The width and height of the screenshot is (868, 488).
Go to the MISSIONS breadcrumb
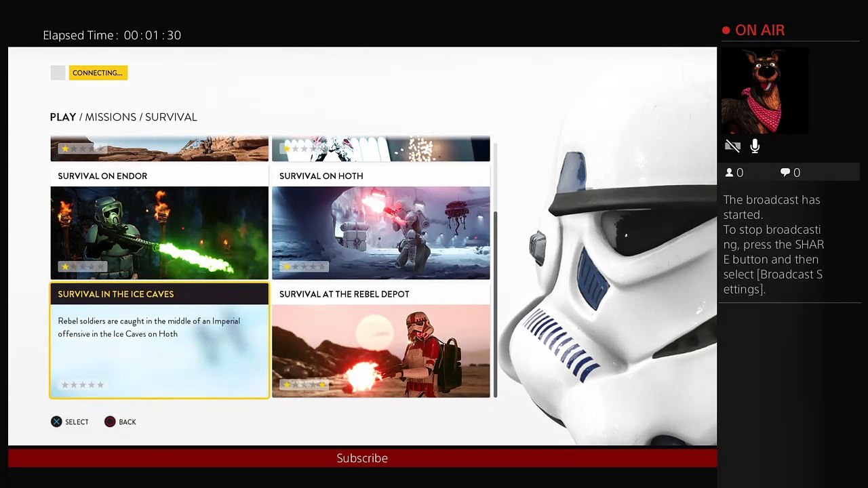[111, 117]
